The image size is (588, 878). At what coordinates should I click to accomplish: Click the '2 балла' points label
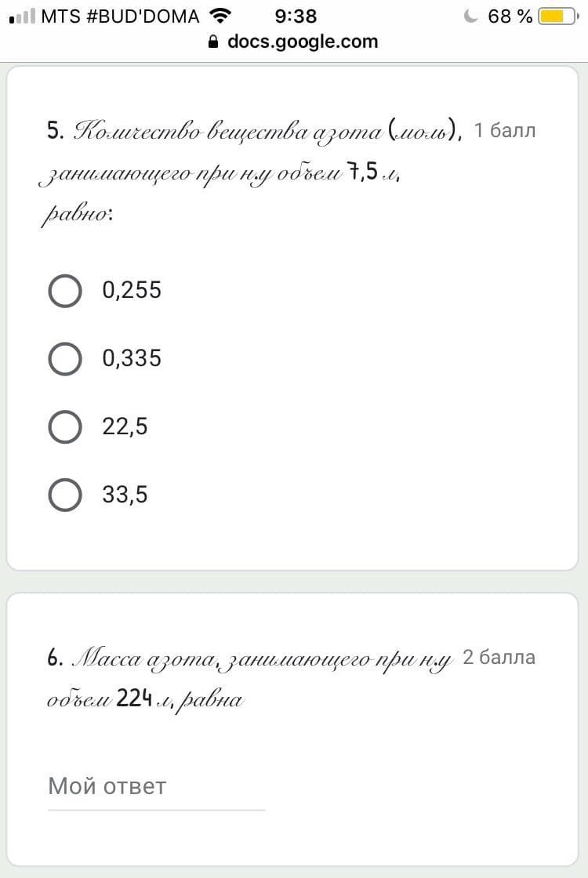[499, 658]
